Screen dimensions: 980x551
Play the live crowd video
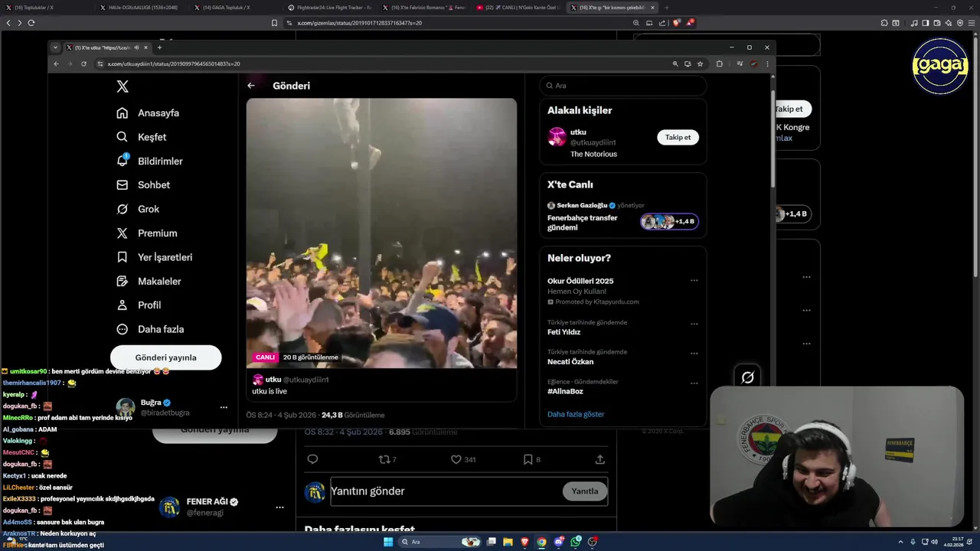tap(381, 233)
